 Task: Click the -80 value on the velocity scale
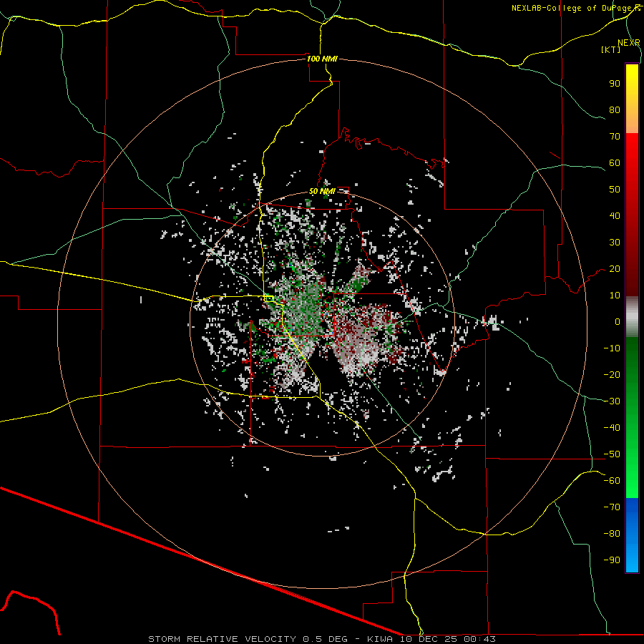point(612,534)
